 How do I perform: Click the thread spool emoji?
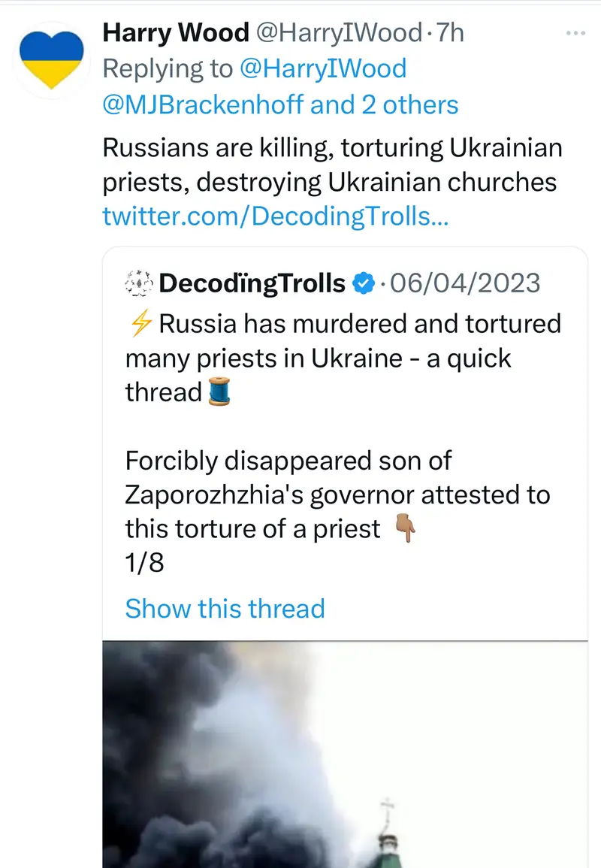(x=219, y=393)
